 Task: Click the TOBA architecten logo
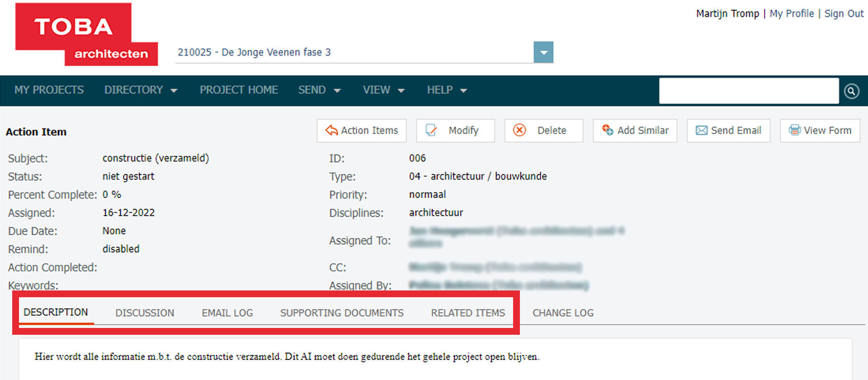(86, 35)
